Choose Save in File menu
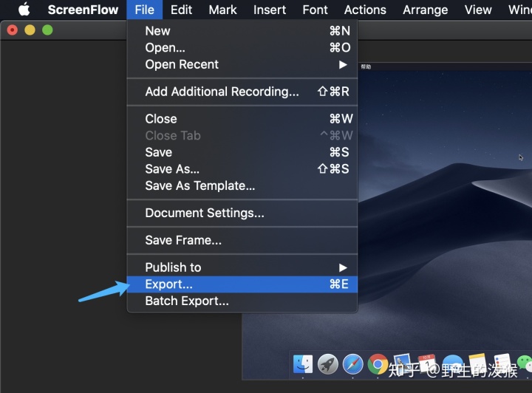 (242, 152)
